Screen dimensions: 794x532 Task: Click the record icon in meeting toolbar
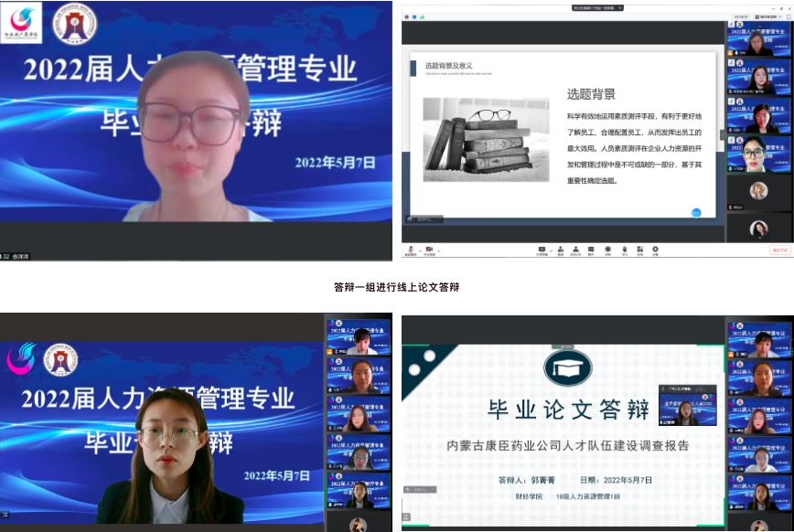[607, 250]
